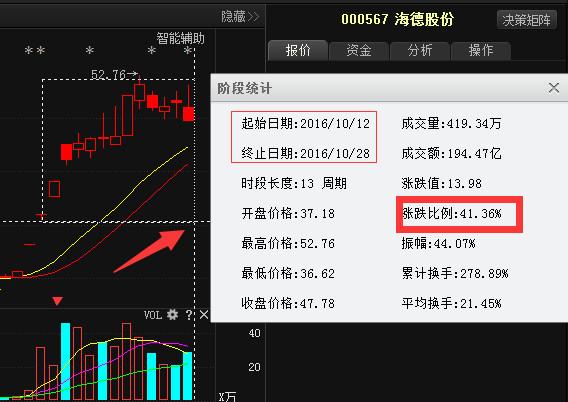Open the 分析 tab

click(x=420, y=50)
